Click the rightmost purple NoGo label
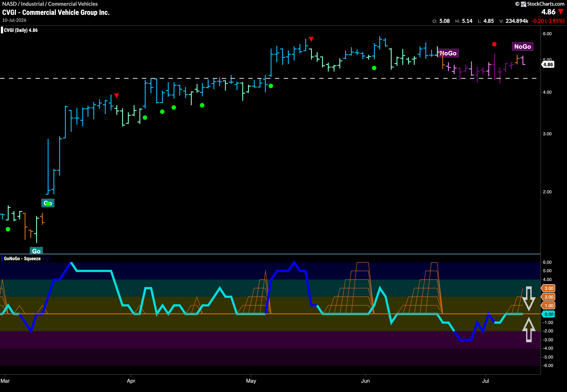The image size is (567, 392). 522,47
